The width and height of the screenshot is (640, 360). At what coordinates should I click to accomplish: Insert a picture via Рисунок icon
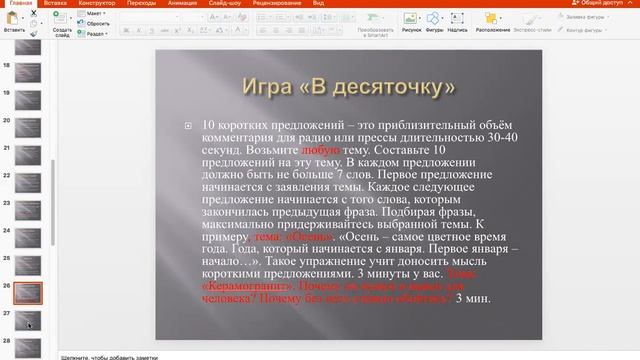pyautogui.click(x=410, y=18)
